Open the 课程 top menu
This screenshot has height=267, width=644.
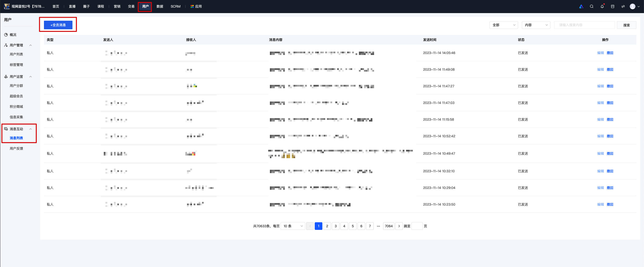pyautogui.click(x=101, y=6)
